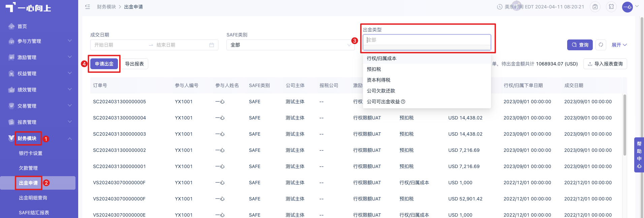The height and width of the screenshot is (218, 644).
Task: Click the 结束日期 end date field
Action: (180, 45)
